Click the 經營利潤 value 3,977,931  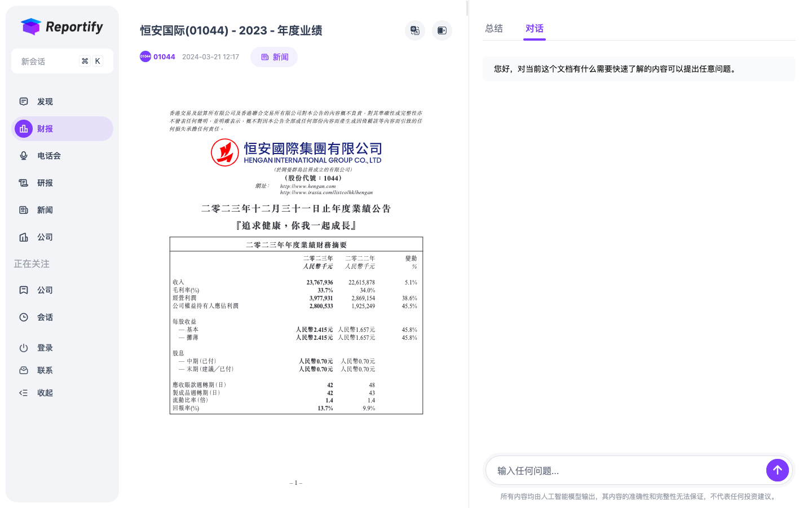[x=321, y=298]
